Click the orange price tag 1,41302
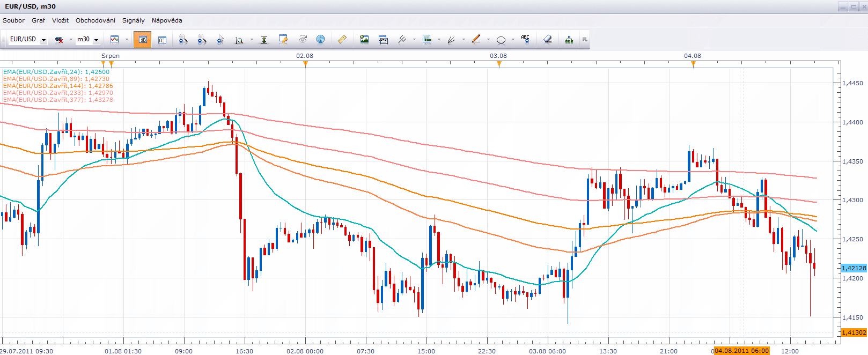Viewport: 868px width, 355px height. 854,332
